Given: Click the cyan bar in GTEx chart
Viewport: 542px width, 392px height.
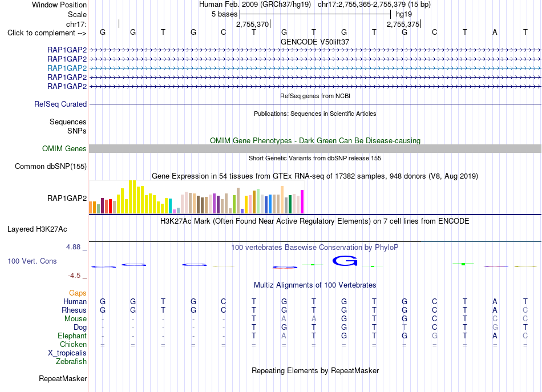Looking at the screenshot, I should click(170, 206).
